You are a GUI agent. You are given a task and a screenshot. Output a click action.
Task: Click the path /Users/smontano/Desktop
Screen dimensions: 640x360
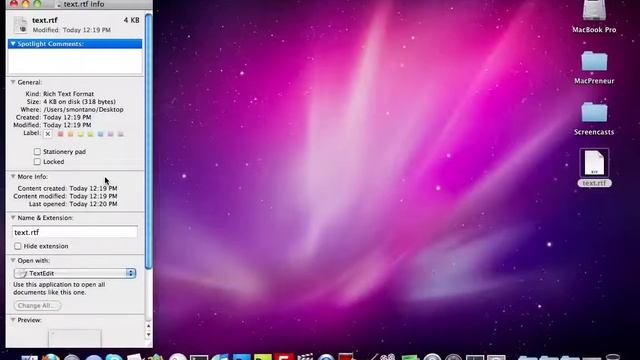(83, 109)
